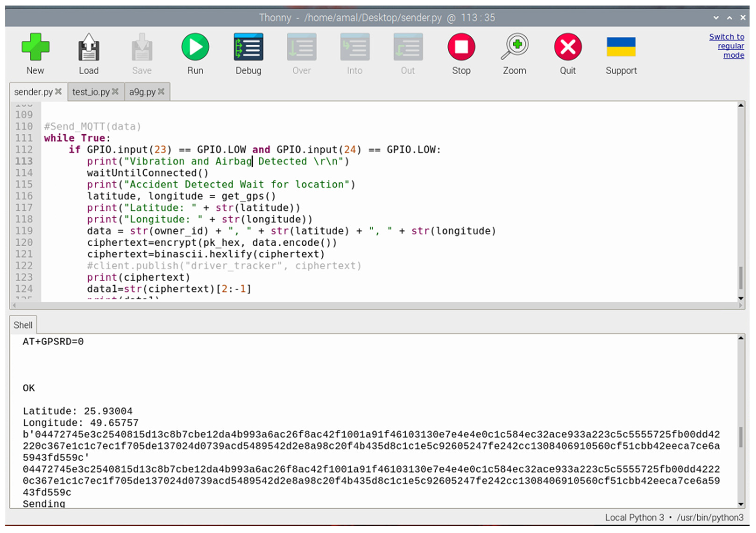Switch to the test_io.py tab
The image size is (756, 533).
point(91,92)
